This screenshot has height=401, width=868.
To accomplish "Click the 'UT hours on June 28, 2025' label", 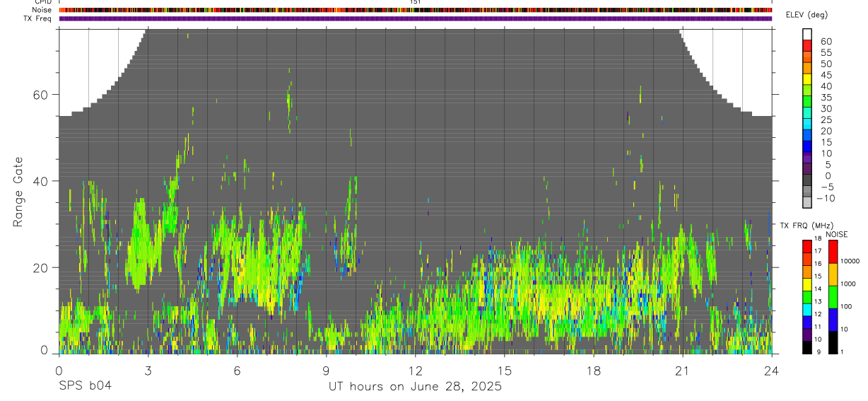I will (x=415, y=387).
